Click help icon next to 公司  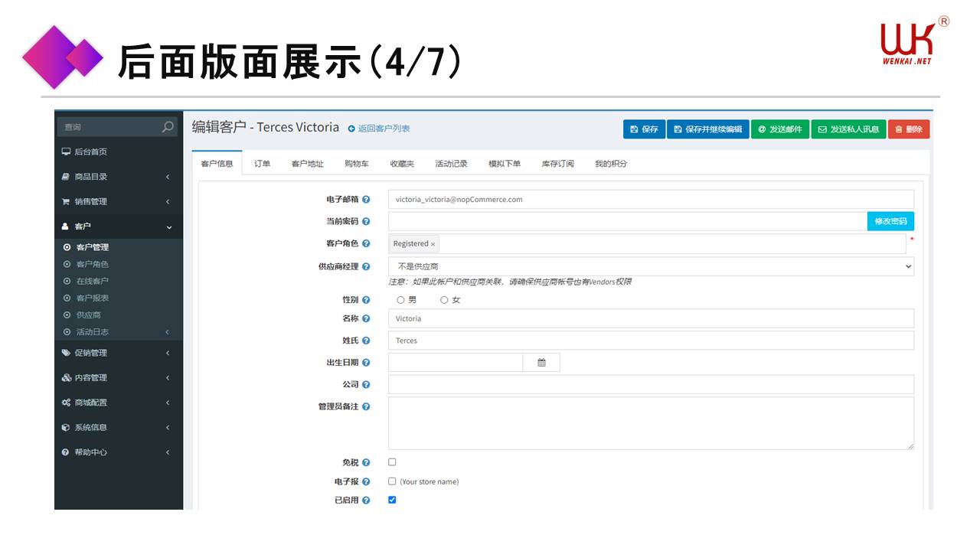point(366,385)
